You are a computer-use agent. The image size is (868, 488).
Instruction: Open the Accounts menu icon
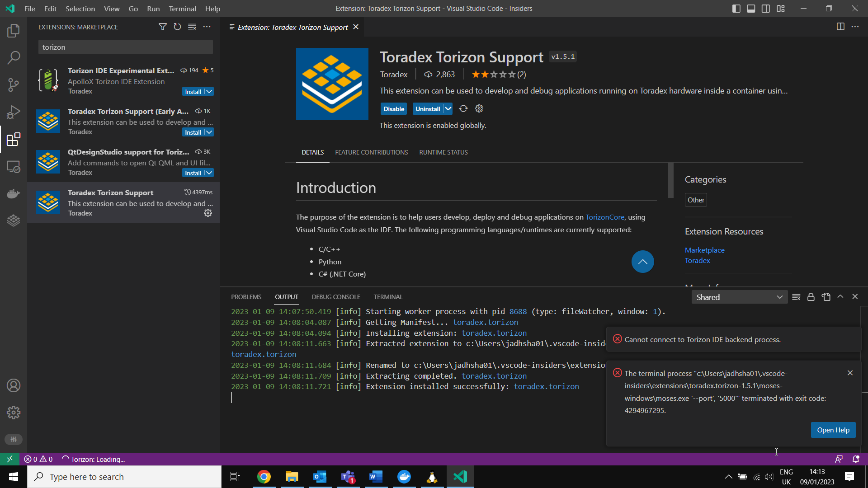tap(14, 385)
